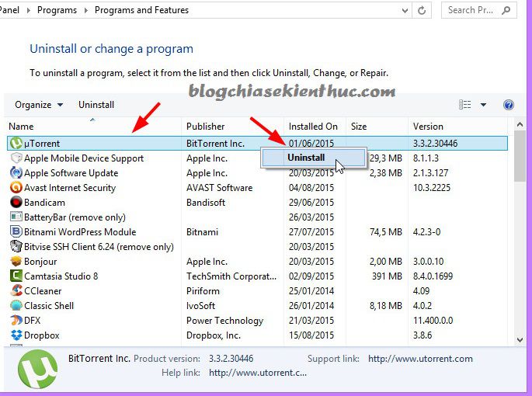
Task: Click the Classic Shell icon
Action: pos(16,305)
